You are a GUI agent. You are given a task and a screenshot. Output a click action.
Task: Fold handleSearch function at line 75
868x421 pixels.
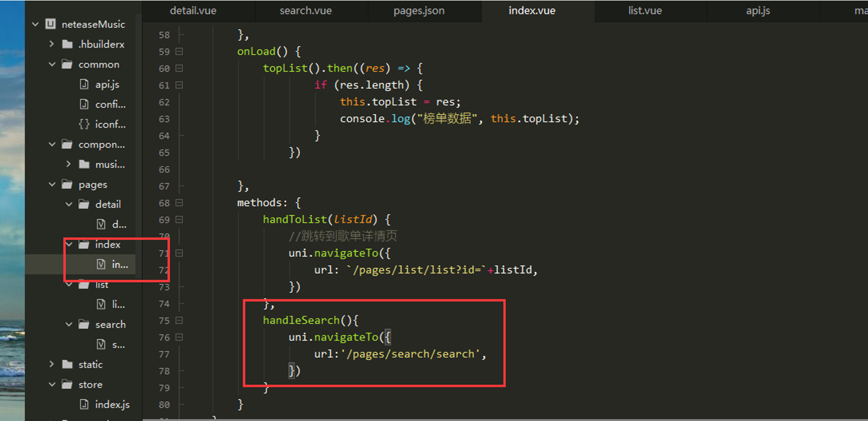179,320
